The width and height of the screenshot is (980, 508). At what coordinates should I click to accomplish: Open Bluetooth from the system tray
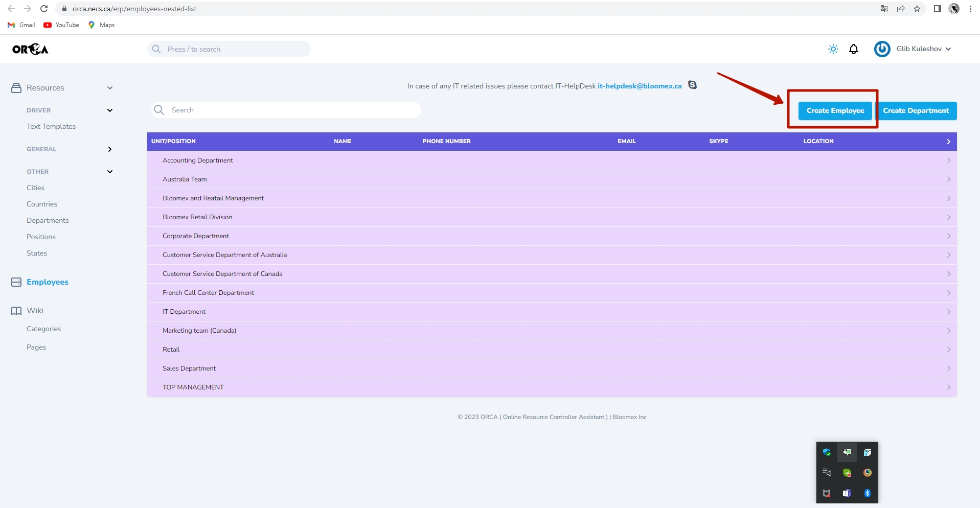[867, 493]
